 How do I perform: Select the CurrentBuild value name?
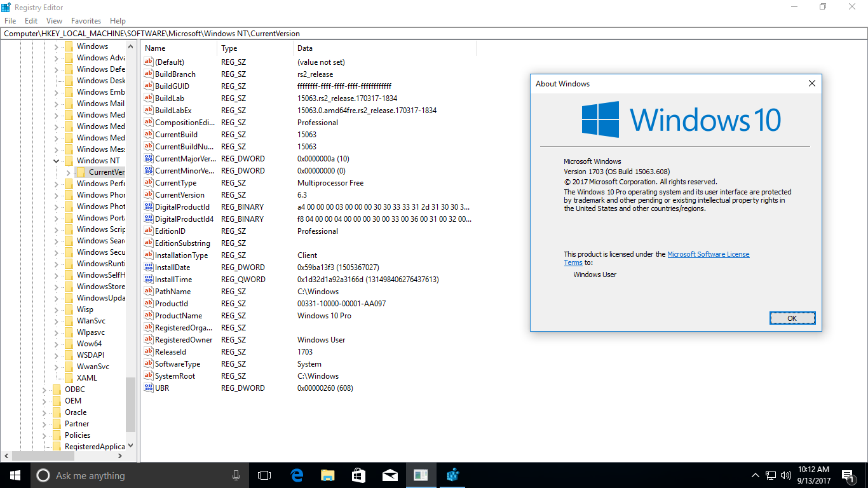pos(176,135)
